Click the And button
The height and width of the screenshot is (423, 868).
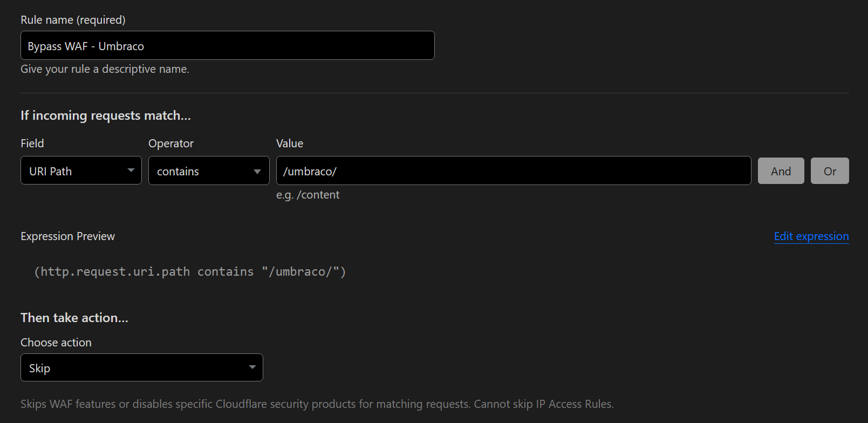pyautogui.click(x=781, y=170)
